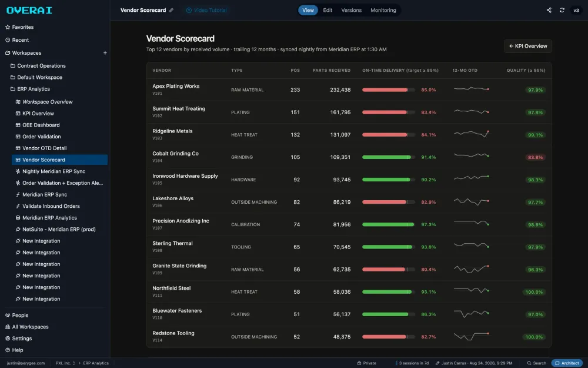
Task: Click the PARTS RECEIVED column header
Action: coord(332,71)
